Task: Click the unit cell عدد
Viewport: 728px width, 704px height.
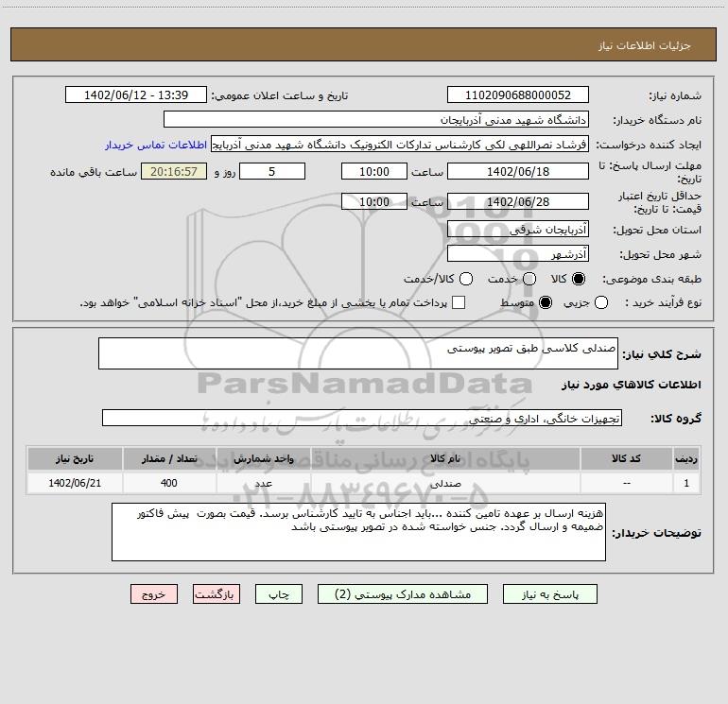Action: (x=263, y=483)
